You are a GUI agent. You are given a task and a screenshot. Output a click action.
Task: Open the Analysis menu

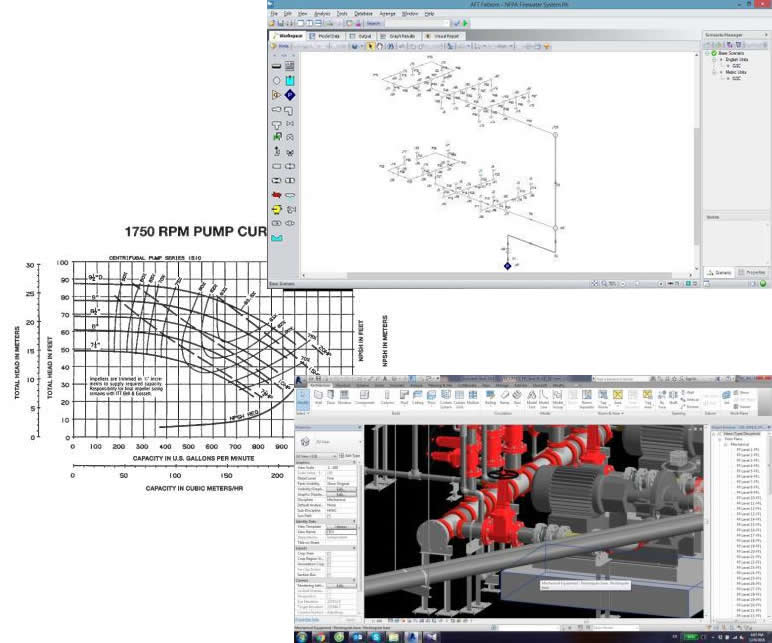click(x=321, y=14)
